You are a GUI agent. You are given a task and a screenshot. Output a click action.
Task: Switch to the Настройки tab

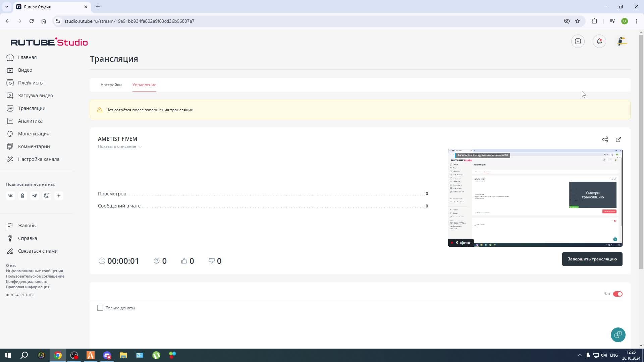point(111,85)
